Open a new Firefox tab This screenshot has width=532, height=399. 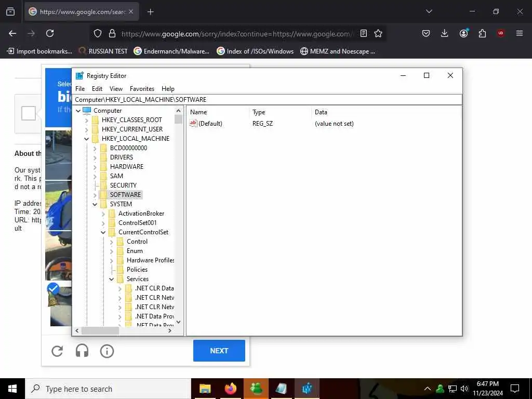pyautogui.click(x=150, y=12)
